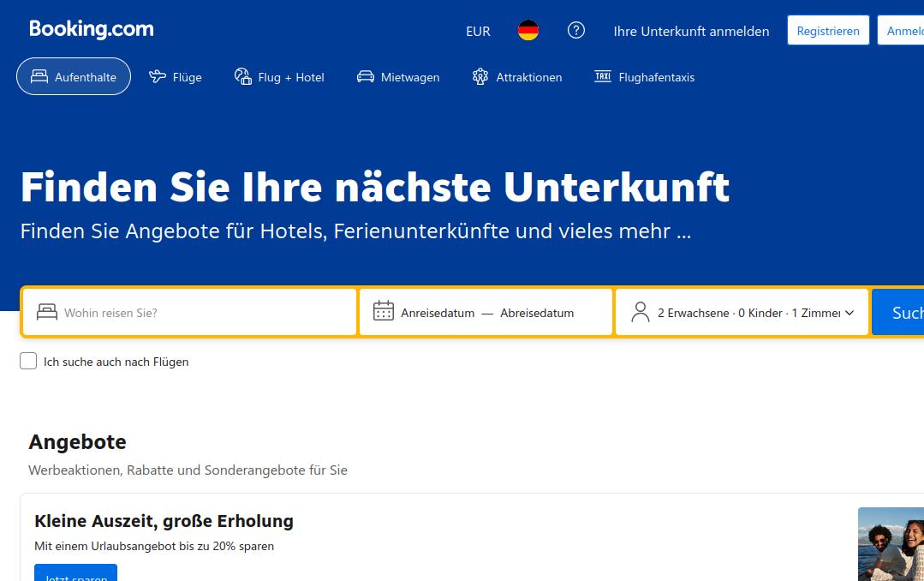Switch to the Aufenthalte tab
The image size is (924, 581).
73,76
